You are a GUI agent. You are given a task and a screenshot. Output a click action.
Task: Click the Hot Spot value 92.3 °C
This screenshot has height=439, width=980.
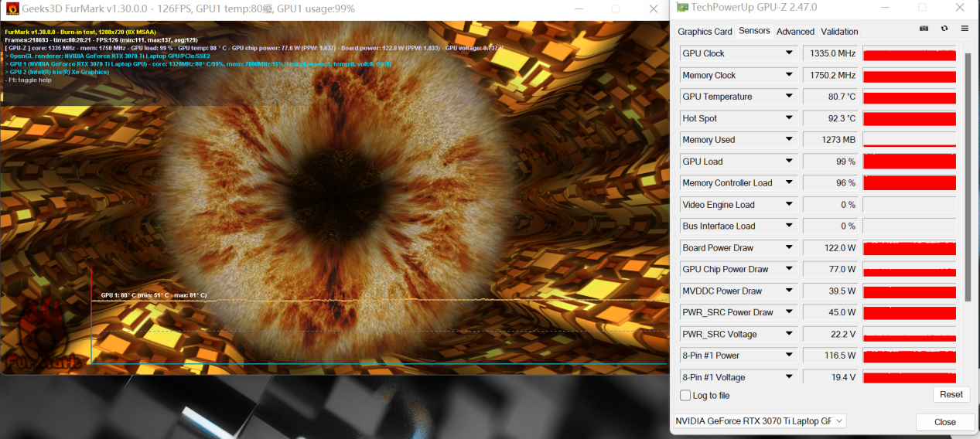click(831, 118)
